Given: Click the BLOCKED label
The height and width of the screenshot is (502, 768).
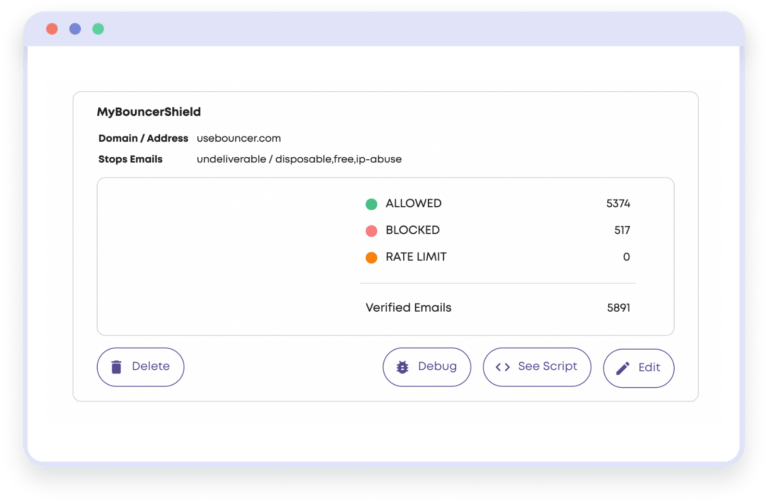Looking at the screenshot, I should 413,230.
